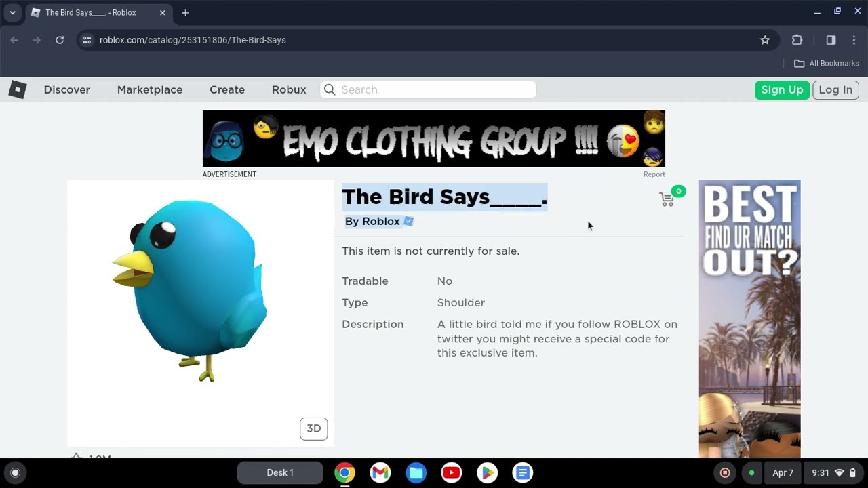Image resolution: width=868 pixels, height=488 pixels.
Task: Open the ChromeOS launcher button
Action: [x=16, y=472]
